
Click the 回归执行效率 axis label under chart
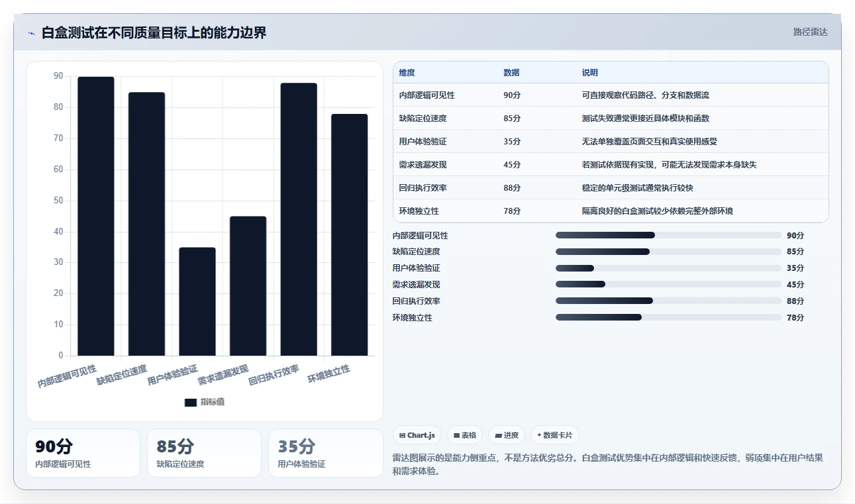tap(274, 376)
